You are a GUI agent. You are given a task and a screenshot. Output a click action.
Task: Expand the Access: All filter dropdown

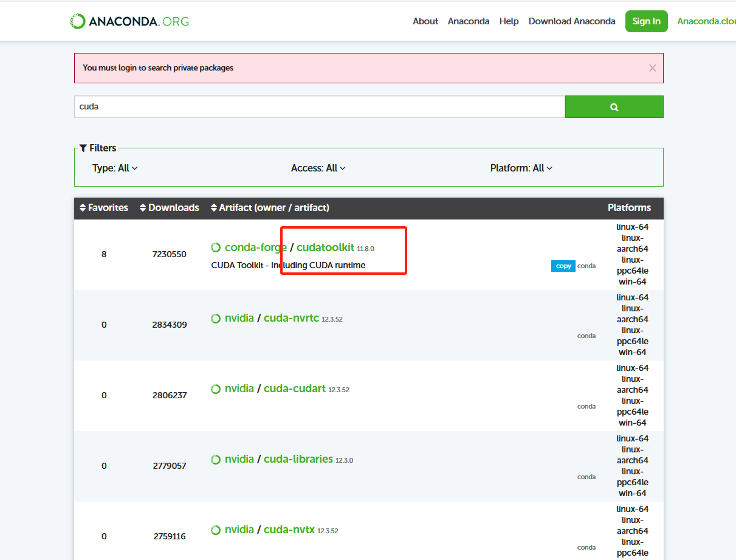318,168
